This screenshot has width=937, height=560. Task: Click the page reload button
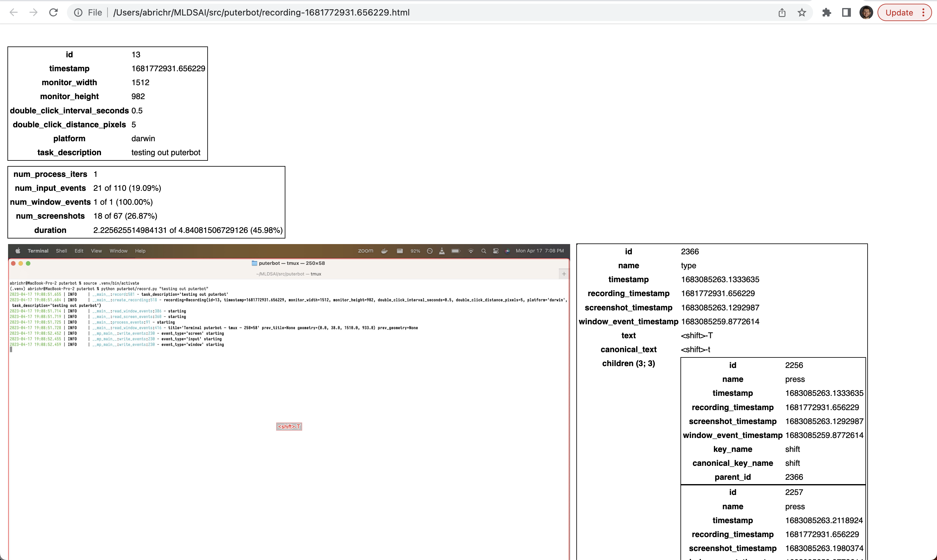(x=53, y=12)
